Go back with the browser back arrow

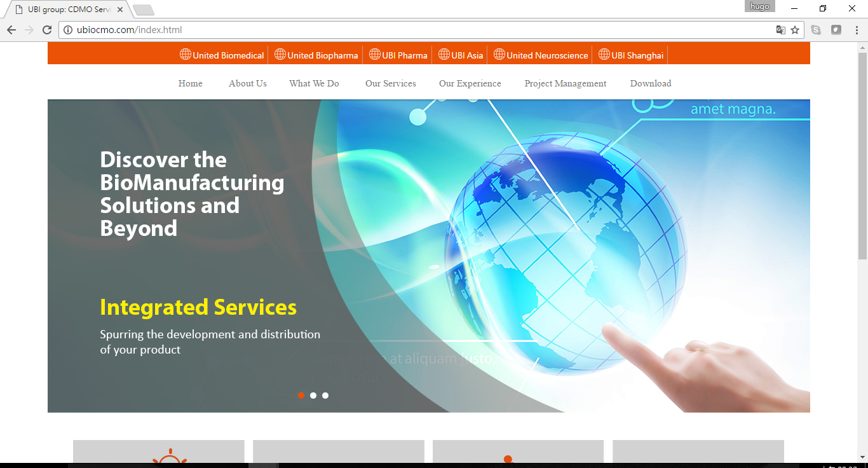(x=11, y=30)
